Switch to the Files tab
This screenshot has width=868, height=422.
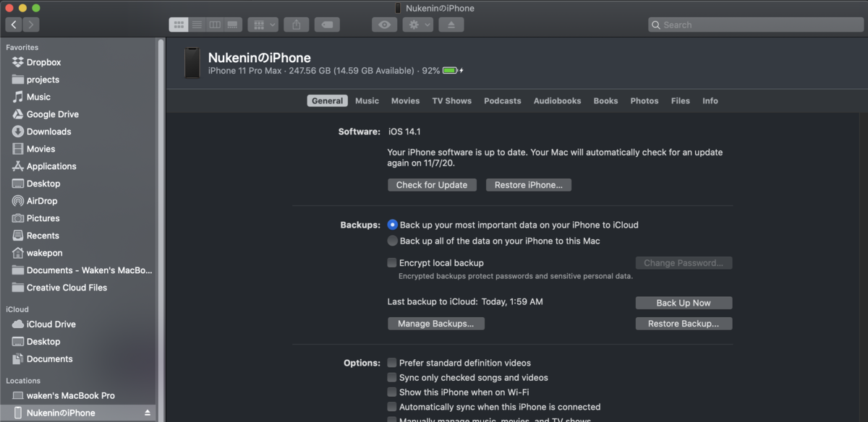click(x=681, y=101)
